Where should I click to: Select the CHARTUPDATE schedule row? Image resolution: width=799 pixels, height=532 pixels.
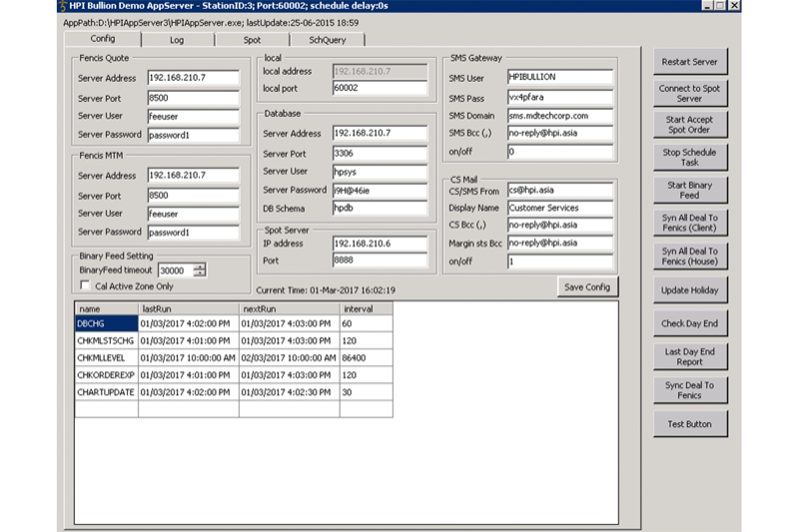pos(234,392)
